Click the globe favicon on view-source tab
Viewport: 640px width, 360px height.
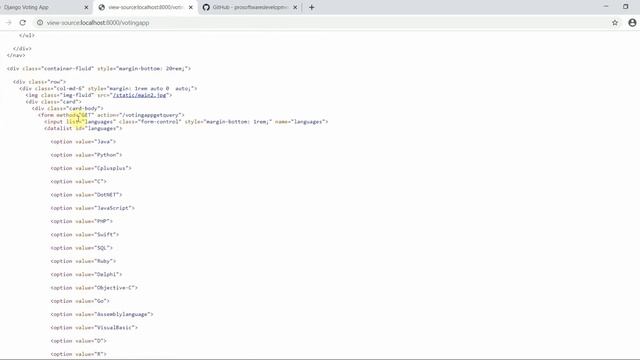click(102, 7)
